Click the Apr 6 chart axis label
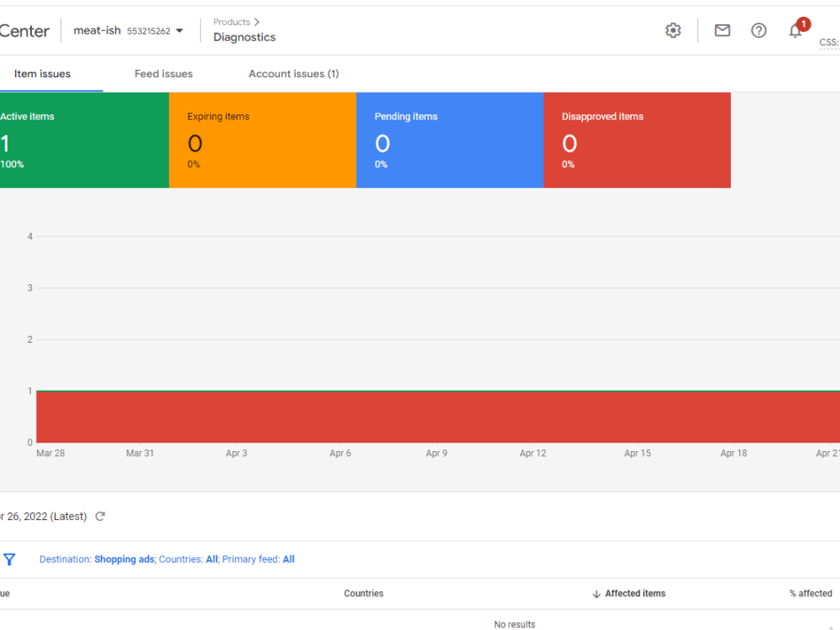Screen dimensions: 840x630 pos(340,454)
